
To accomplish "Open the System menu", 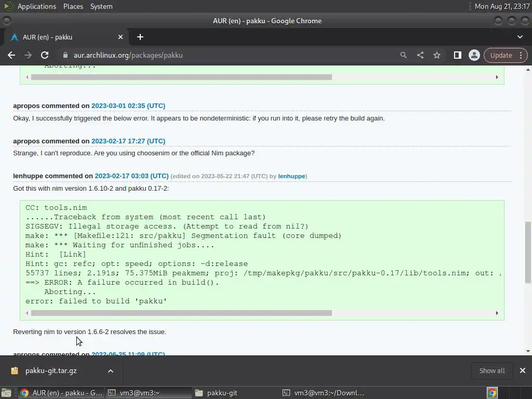I will (x=101, y=6).
